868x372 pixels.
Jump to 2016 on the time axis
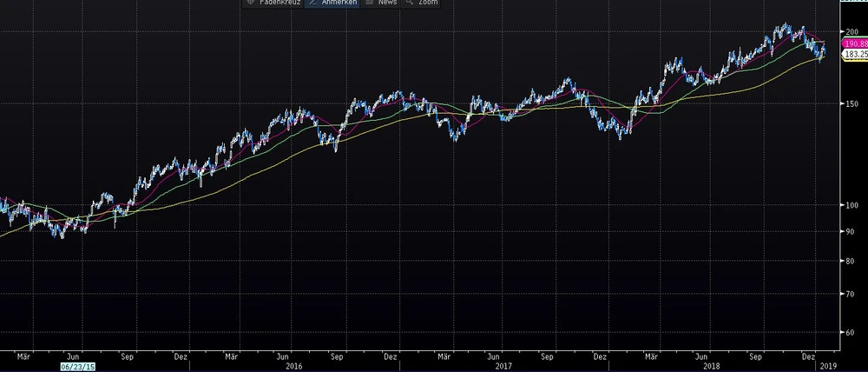(x=296, y=367)
